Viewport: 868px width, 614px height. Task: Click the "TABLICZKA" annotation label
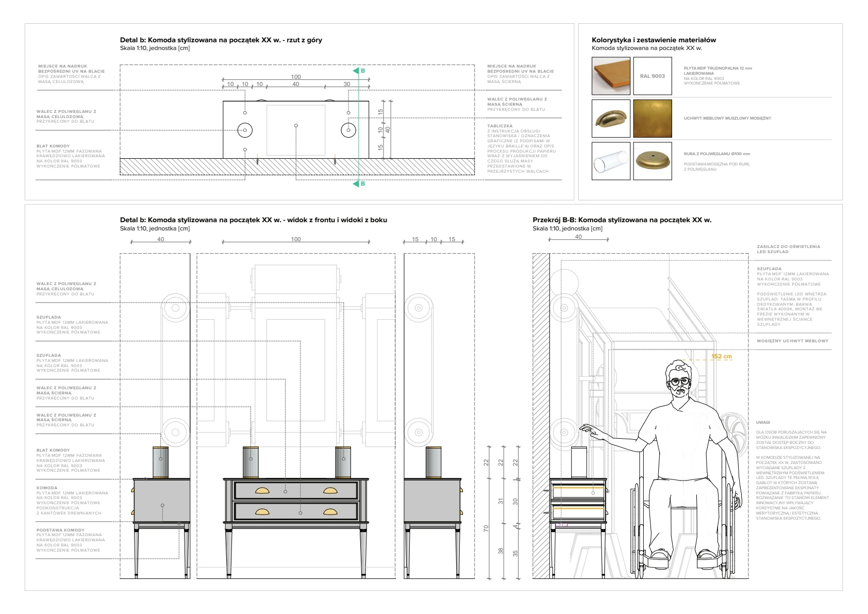(500, 126)
